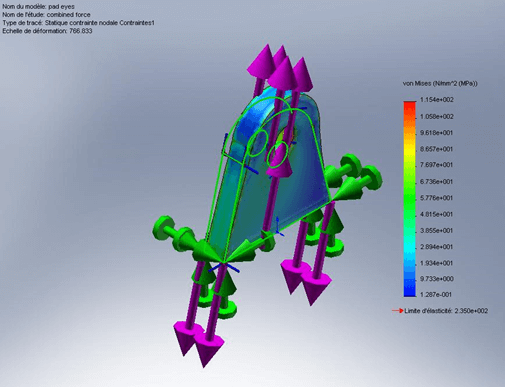Click the Limite d'élasticité 2.350e+002 text

click(x=446, y=311)
